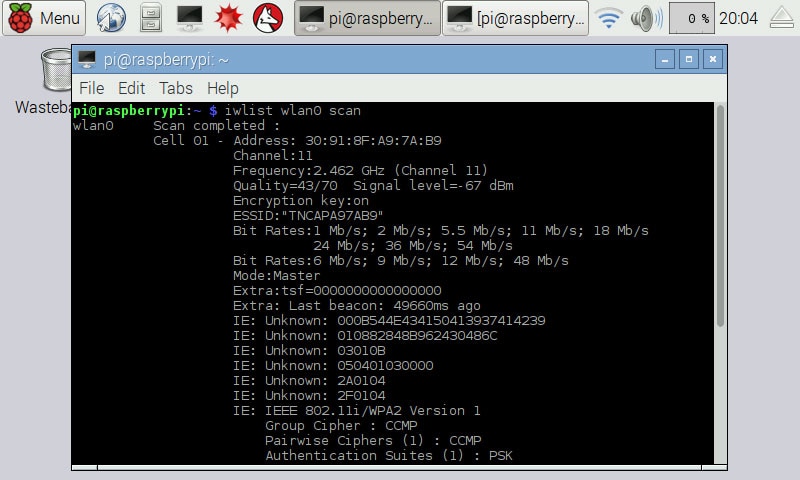This screenshot has width=800, height=480.
Task: Open the File menu in the terminal
Action: click(91, 88)
